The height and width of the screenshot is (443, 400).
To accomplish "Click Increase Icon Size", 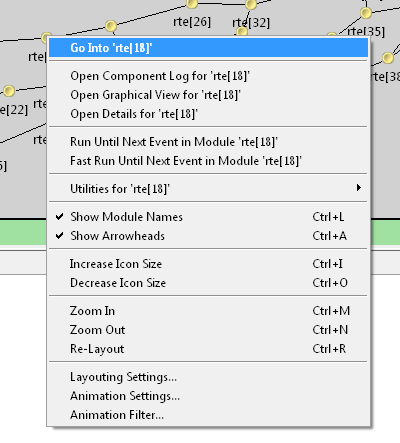I will (x=208, y=264).
